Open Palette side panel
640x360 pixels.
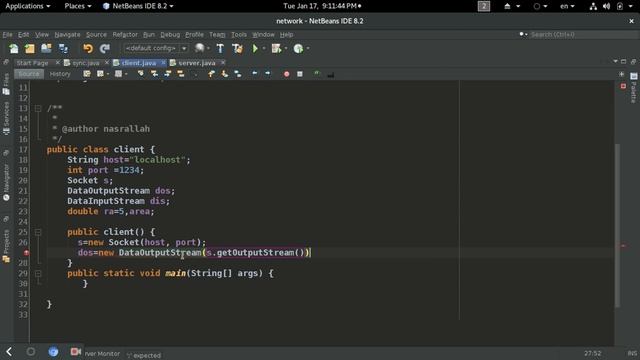pos(633,87)
